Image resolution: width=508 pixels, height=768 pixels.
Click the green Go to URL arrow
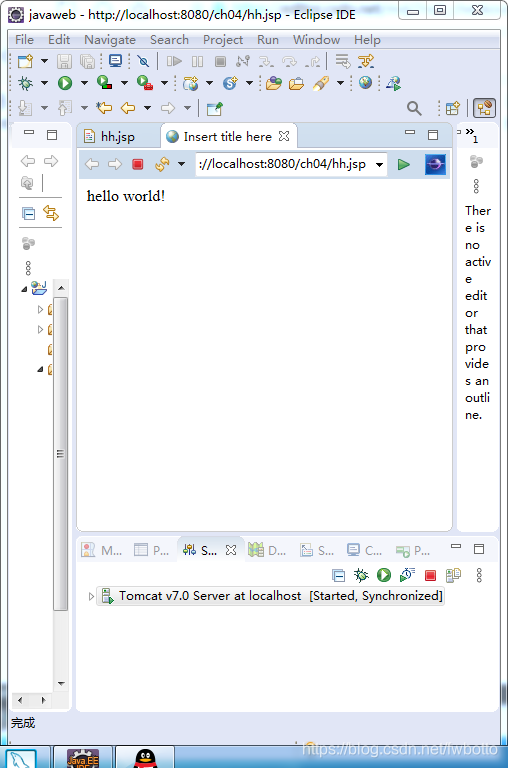404,164
